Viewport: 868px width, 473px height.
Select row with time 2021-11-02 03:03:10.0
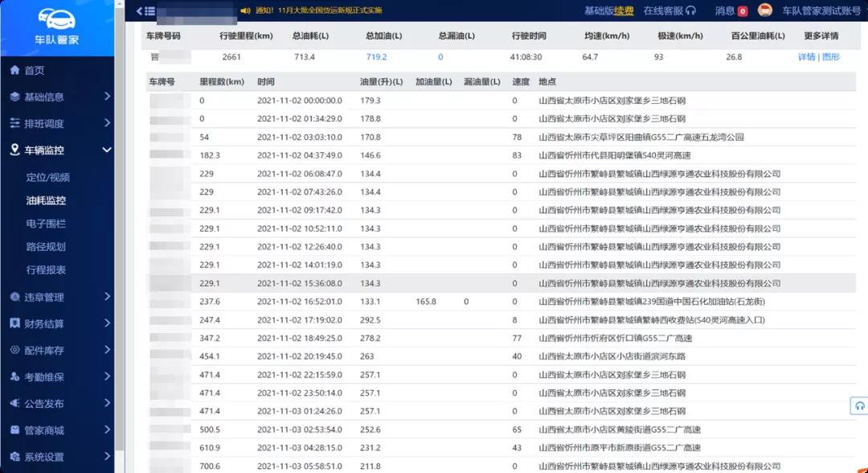coord(501,138)
